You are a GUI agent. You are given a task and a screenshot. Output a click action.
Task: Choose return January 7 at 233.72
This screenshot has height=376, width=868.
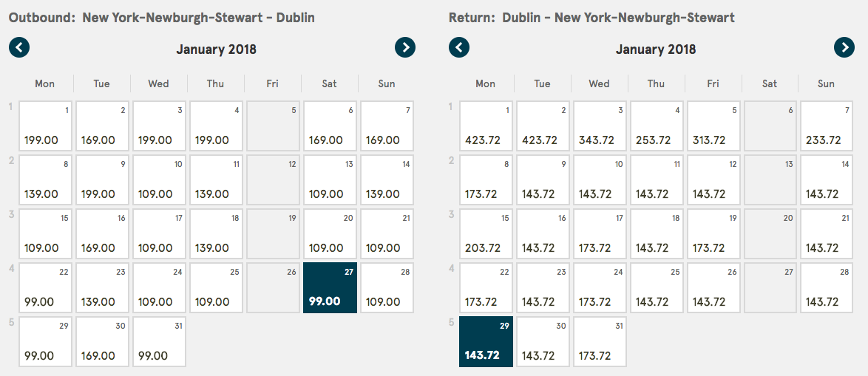click(x=827, y=127)
